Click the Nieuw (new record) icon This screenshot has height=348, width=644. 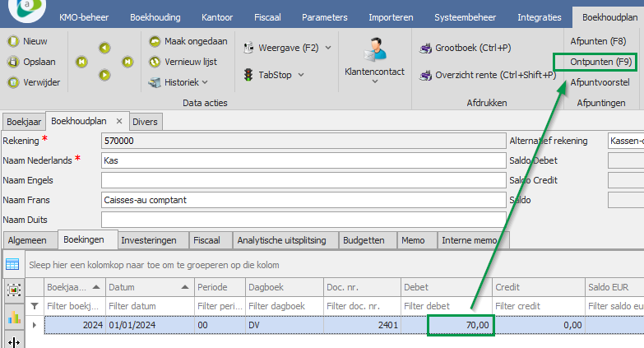[13, 41]
